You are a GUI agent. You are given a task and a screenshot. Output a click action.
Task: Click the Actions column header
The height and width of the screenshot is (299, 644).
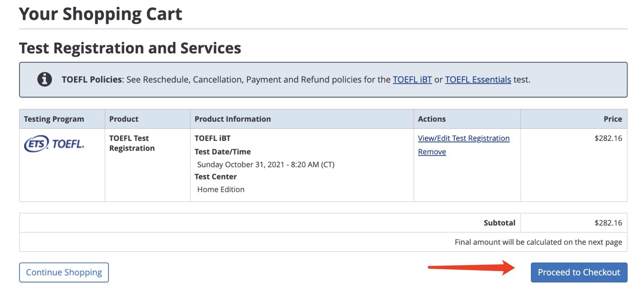pos(432,119)
